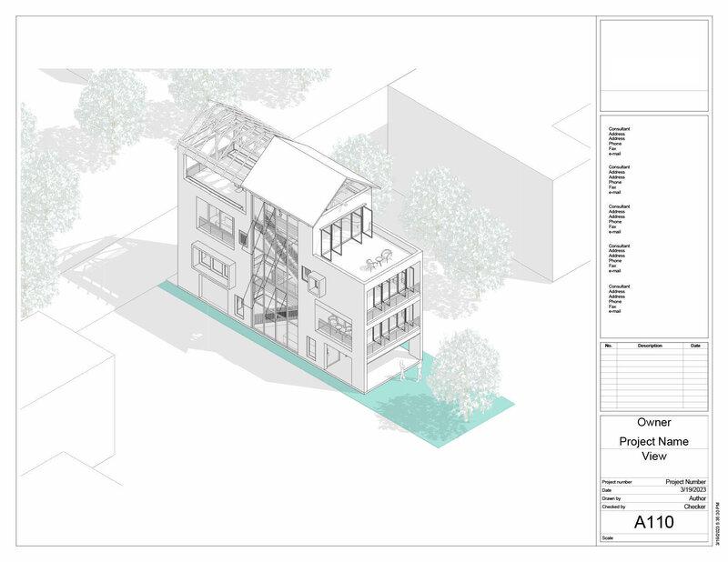This screenshot has width=728, height=562.
Task: Select the Scale label in title block
Action: pyautogui.click(x=607, y=537)
